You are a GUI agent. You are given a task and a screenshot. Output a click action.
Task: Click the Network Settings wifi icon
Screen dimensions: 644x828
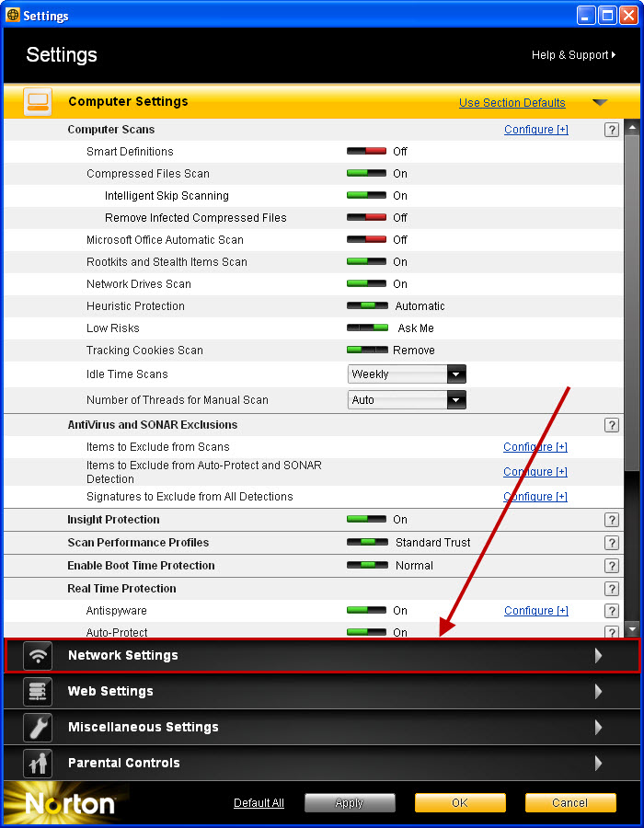[x=38, y=655]
